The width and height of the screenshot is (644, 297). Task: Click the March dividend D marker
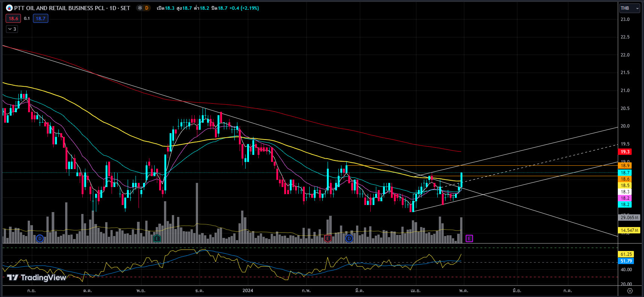(349, 238)
